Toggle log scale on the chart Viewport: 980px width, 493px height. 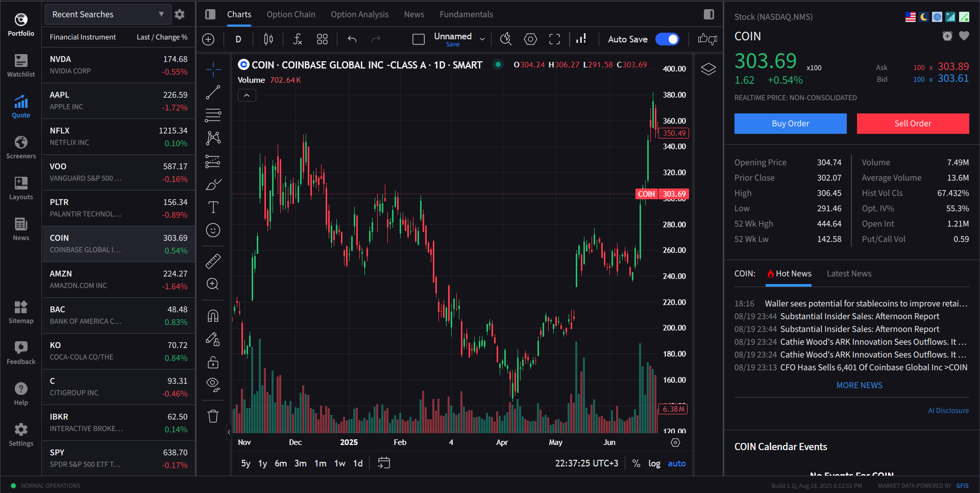point(654,463)
